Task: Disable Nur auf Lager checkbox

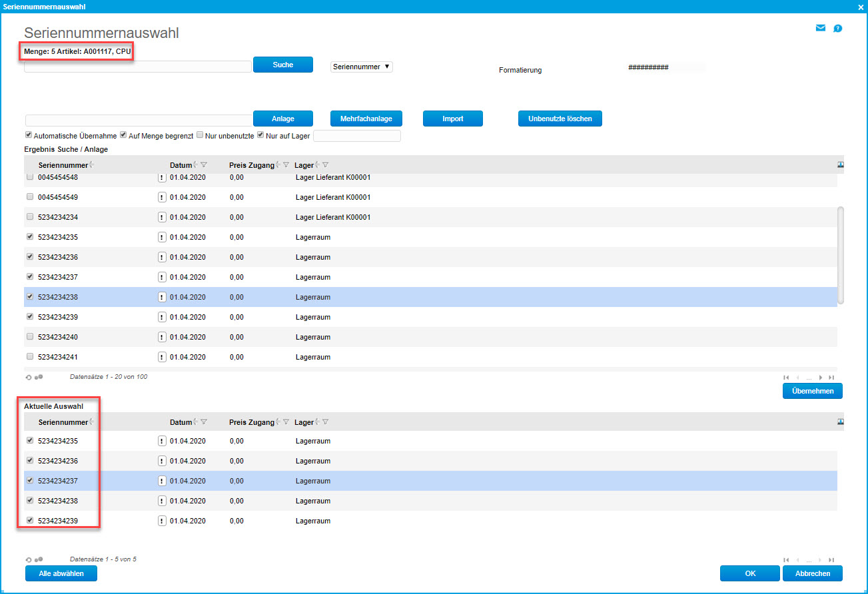Action: [x=260, y=135]
